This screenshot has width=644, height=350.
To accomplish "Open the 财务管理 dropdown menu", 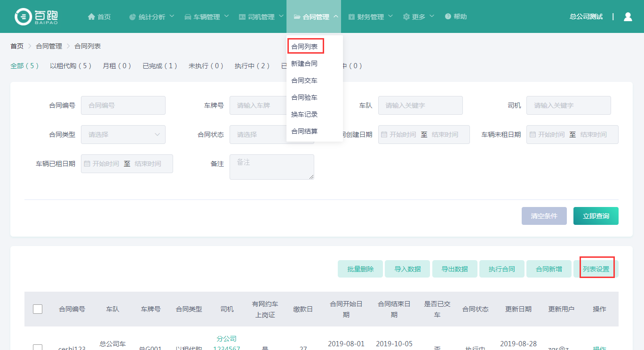I will [x=370, y=17].
